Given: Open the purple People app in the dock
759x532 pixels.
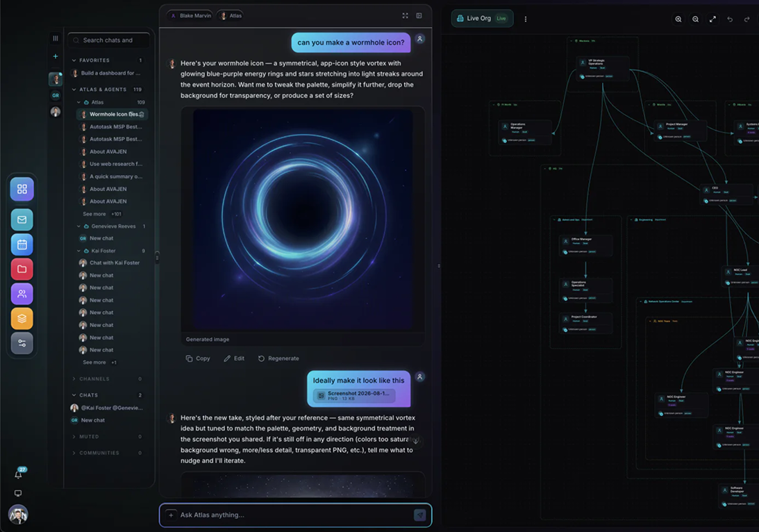Looking at the screenshot, I should (22, 294).
